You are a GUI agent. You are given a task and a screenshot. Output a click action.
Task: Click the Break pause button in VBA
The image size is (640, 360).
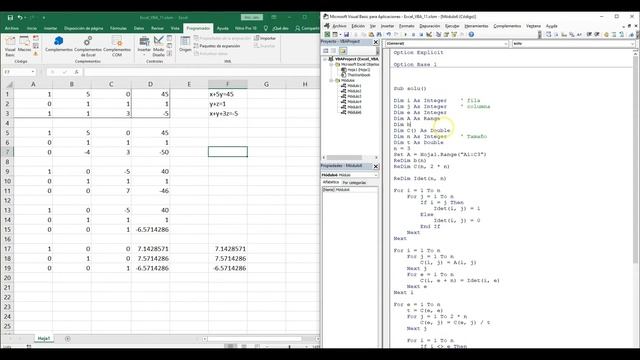point(413,35)
